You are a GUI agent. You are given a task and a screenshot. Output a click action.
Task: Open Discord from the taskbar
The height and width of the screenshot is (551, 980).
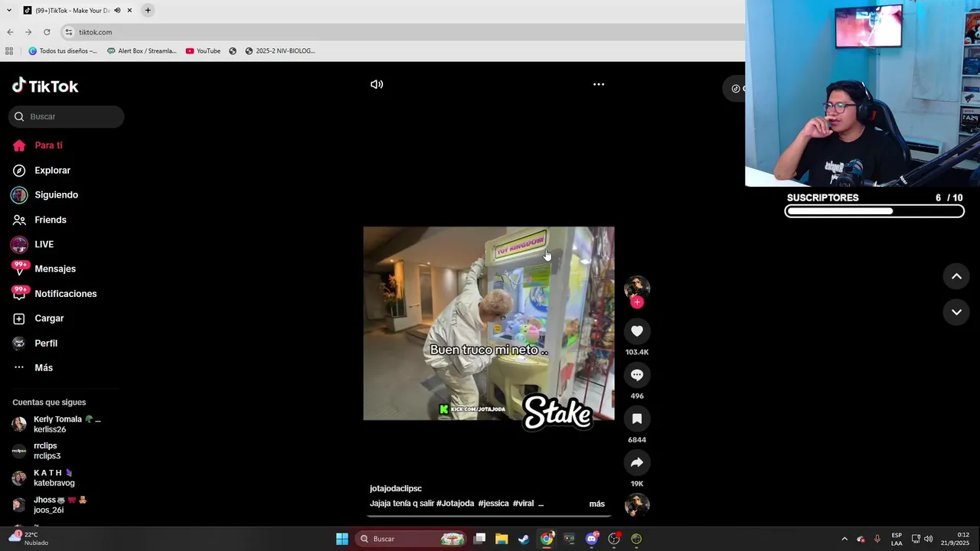(591, 539)
